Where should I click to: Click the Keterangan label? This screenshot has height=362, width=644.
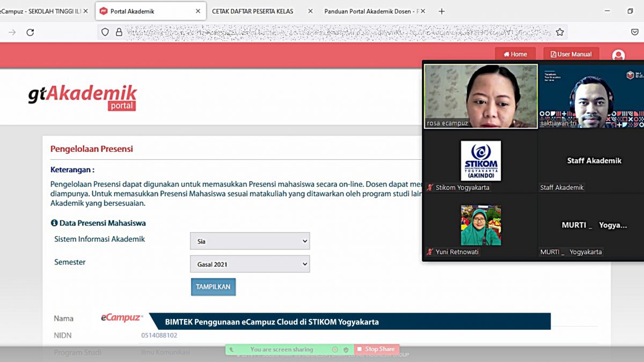pyautogui.click(x=72, y=169)
